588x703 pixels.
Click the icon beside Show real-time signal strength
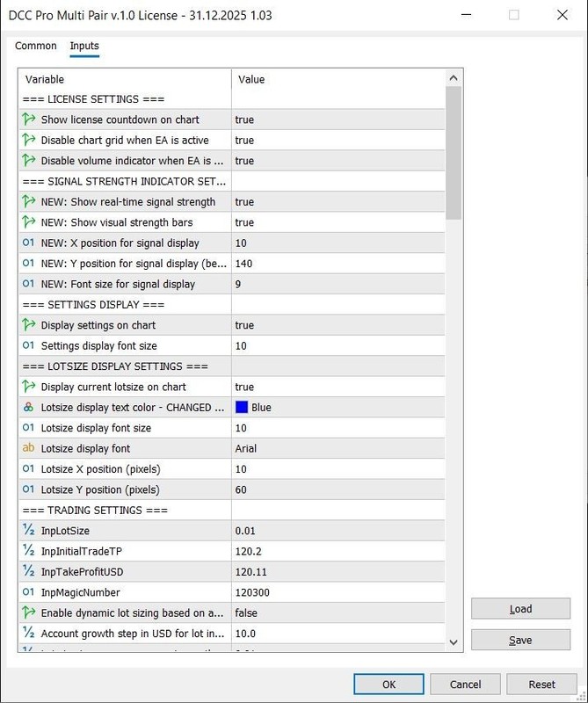pyautogui.click(x=29, y=202)
